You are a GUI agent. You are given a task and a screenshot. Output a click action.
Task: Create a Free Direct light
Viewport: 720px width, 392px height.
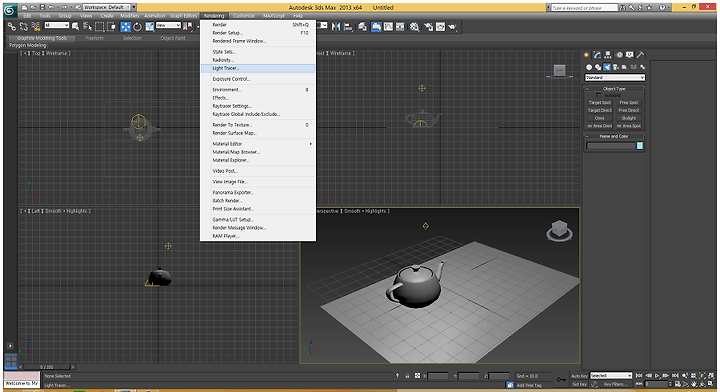coord(629,110)
